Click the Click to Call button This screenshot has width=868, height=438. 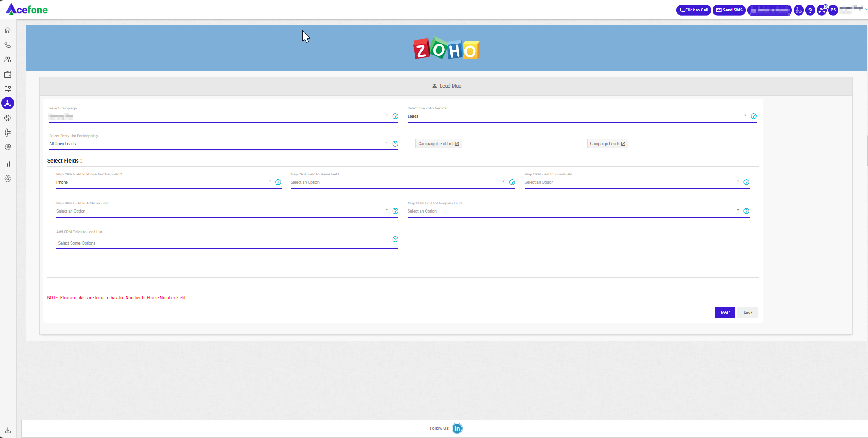click(694, 10)
